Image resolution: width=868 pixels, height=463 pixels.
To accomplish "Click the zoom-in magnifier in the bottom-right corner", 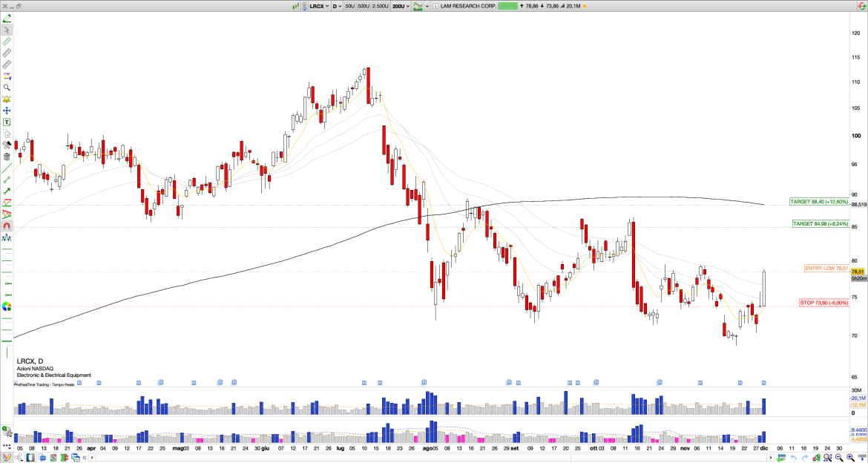I will (849, 458).
